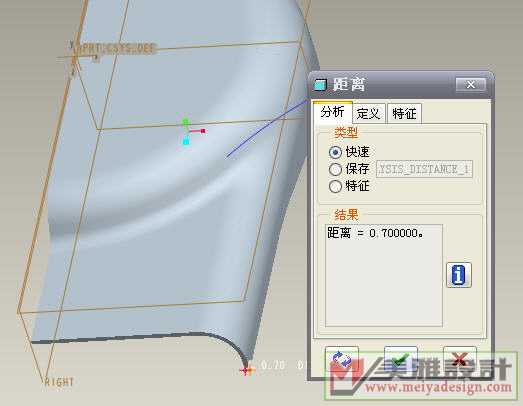Switch to the 定义 tab
The width and height of the screenshot is (523, 406).
click(x=369, y=114)
